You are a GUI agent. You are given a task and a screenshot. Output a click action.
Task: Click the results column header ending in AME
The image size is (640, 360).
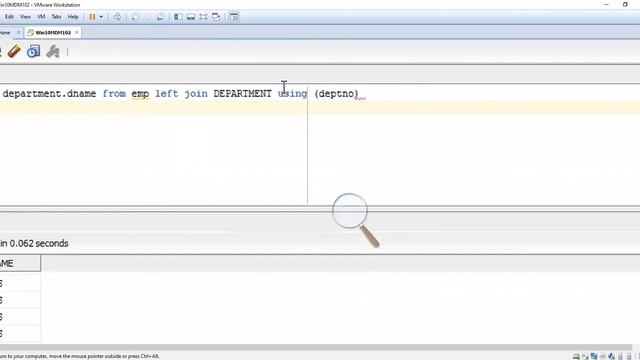tap(20, 263)
